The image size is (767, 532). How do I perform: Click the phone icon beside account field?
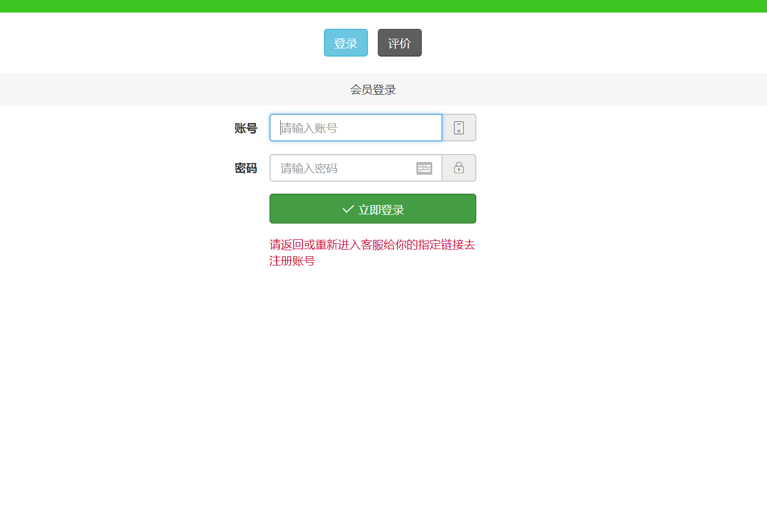coord(459,128)
